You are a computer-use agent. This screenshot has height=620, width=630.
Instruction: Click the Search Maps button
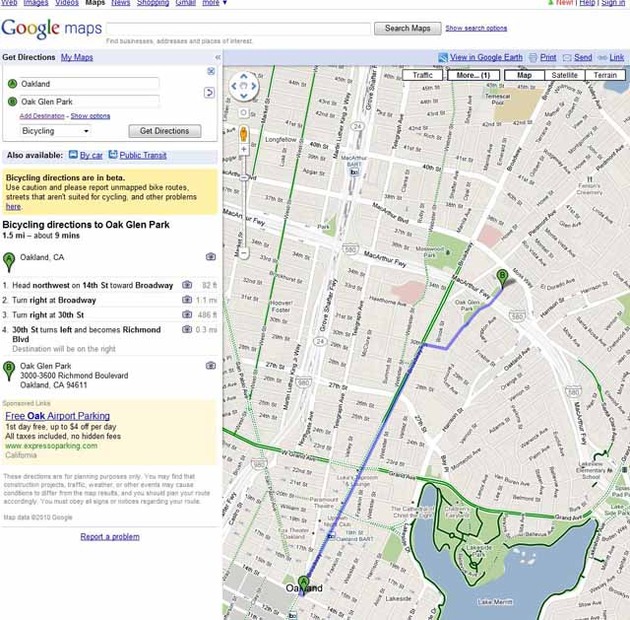407,28
